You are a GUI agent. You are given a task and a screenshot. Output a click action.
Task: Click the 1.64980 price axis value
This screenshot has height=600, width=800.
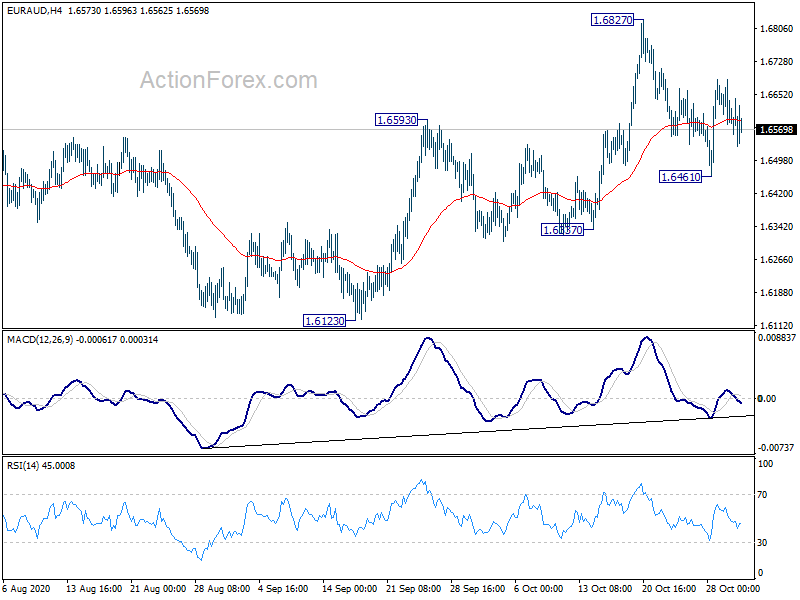777,161
